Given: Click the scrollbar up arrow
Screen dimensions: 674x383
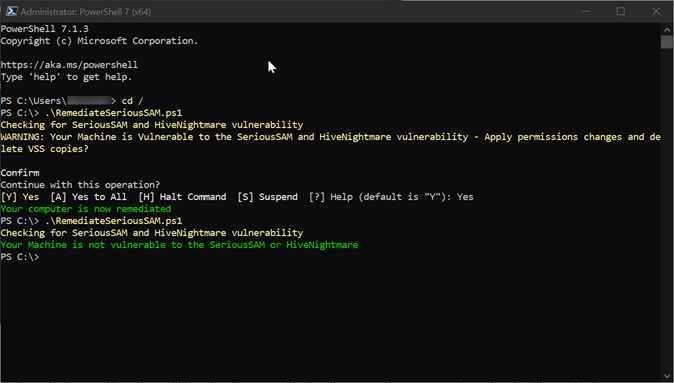Looking at the screenshot, I should tap(667, 30).
